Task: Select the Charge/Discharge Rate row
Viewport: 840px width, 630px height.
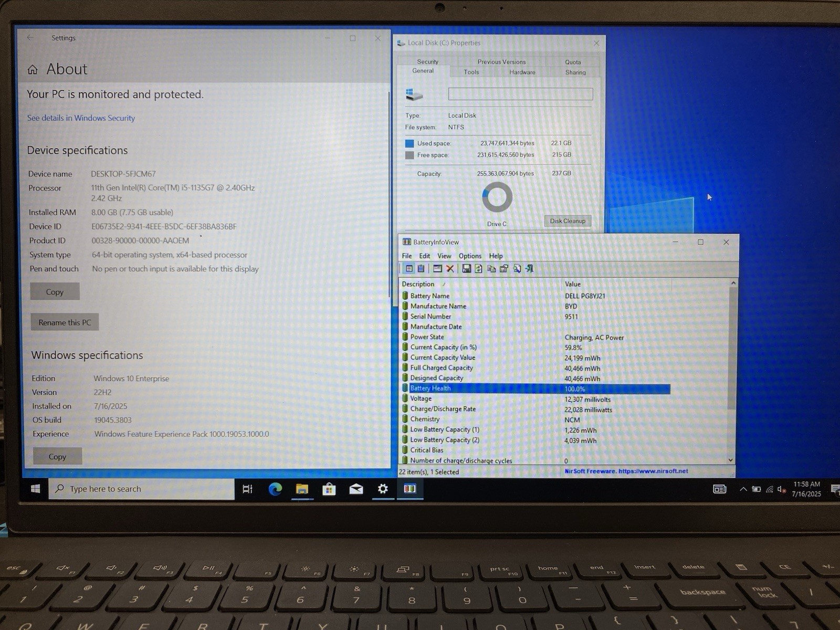Action: (x=535, y=409)
